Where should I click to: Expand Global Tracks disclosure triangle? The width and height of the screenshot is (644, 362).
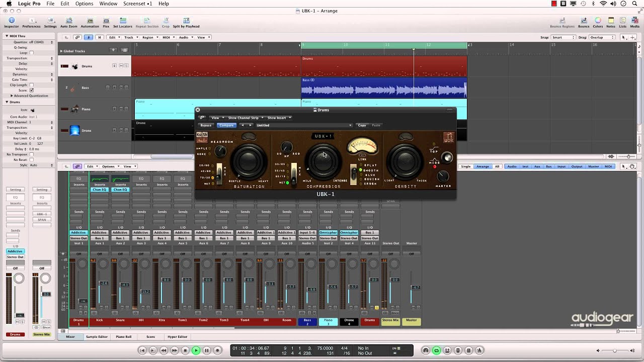coord(61,51)
